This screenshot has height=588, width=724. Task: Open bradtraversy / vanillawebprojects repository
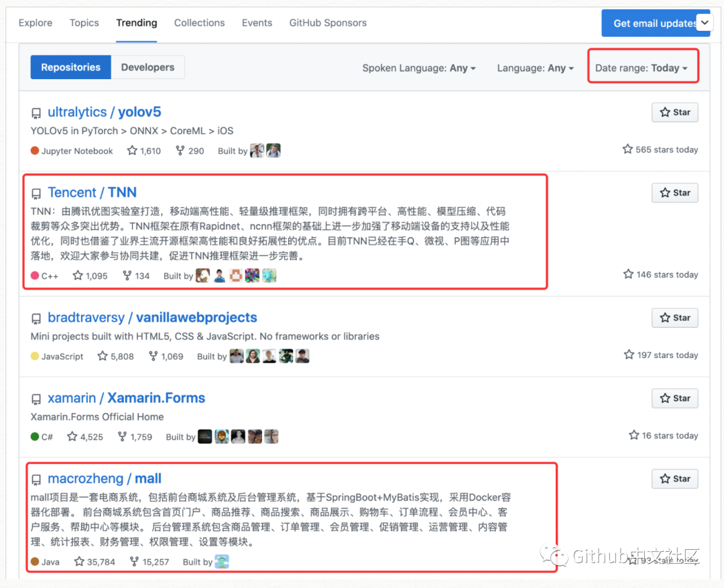point(152,317)
